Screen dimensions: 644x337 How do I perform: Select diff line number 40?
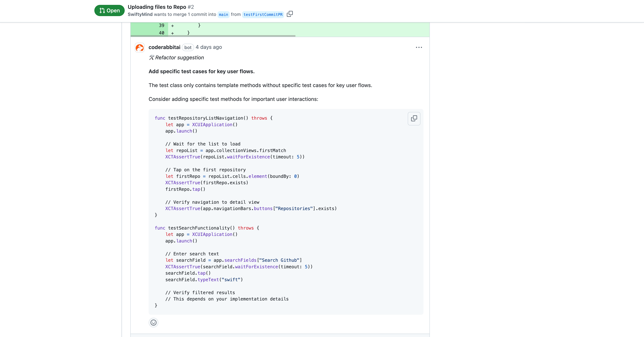tap(162, 33)
